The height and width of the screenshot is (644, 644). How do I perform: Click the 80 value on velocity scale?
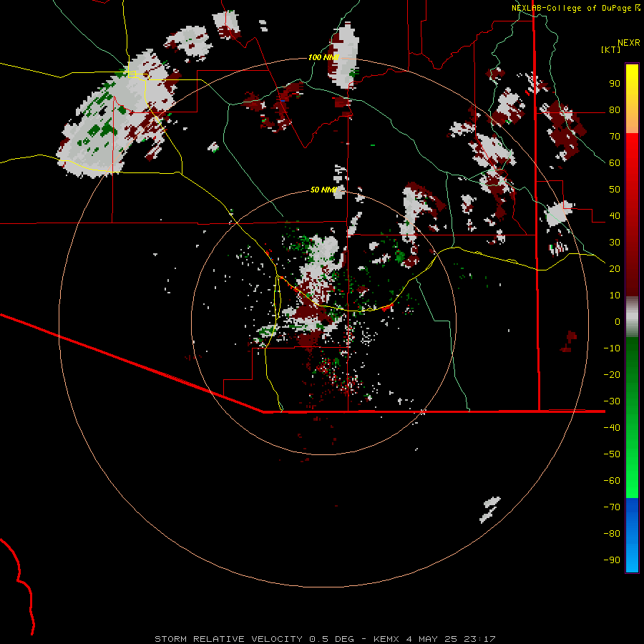[615, 110]
